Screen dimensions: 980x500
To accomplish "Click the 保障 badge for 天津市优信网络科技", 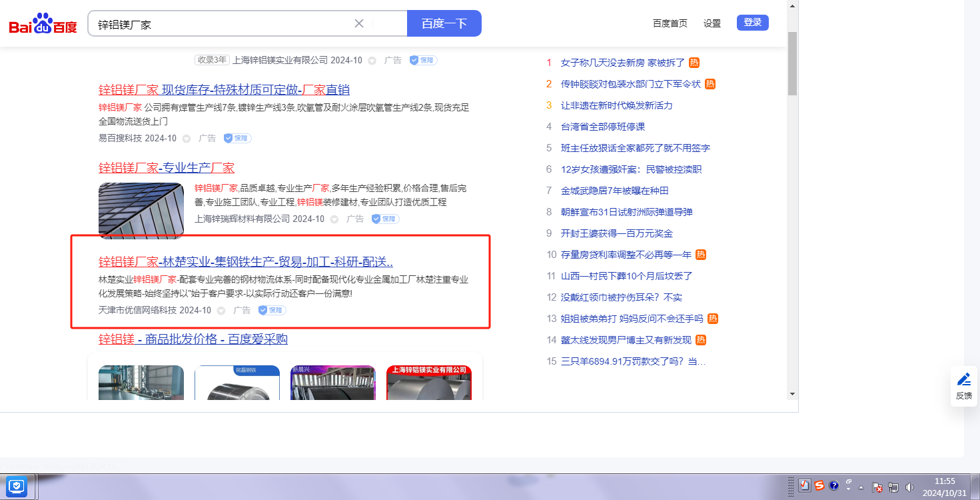I will 272,310.
